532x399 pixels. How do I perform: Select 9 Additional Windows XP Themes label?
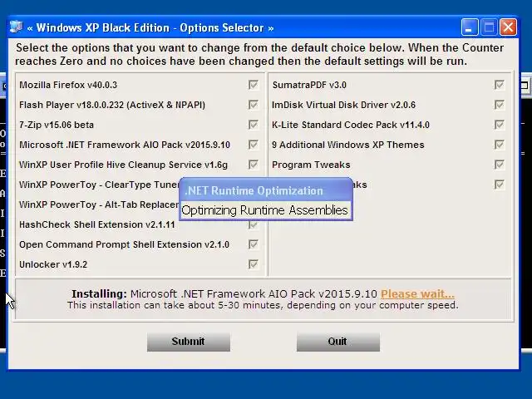(x=347, y=145)
